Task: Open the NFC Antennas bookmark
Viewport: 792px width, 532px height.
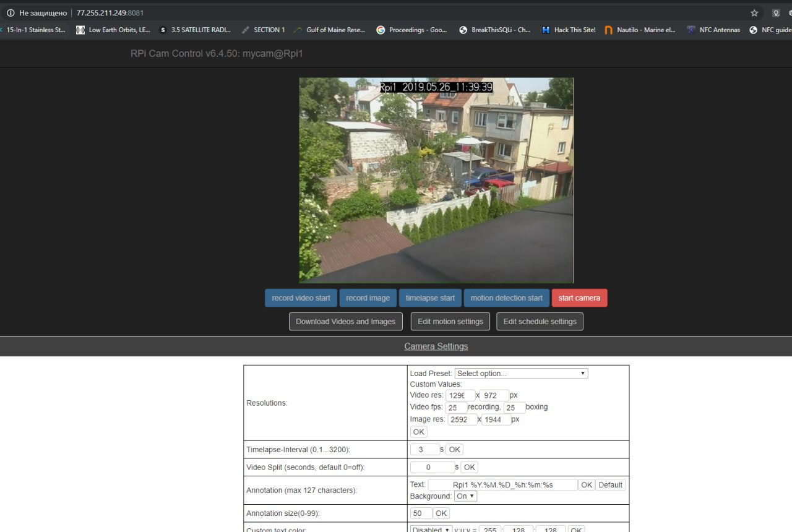Action: pos(713,30)
